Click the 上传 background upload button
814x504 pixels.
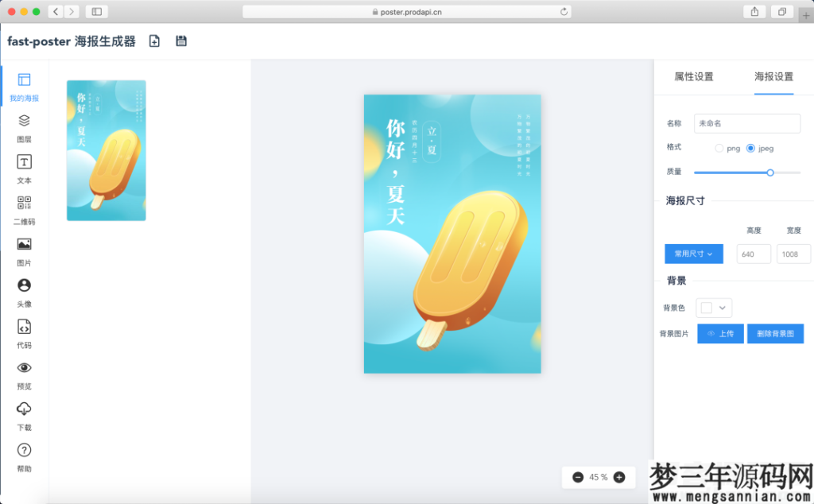coord(720,334)
